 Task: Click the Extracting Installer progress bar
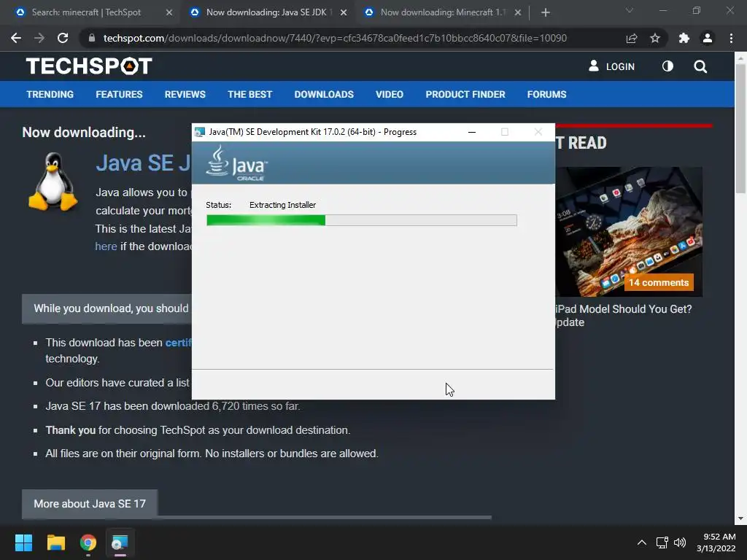[x=362, y=220]
